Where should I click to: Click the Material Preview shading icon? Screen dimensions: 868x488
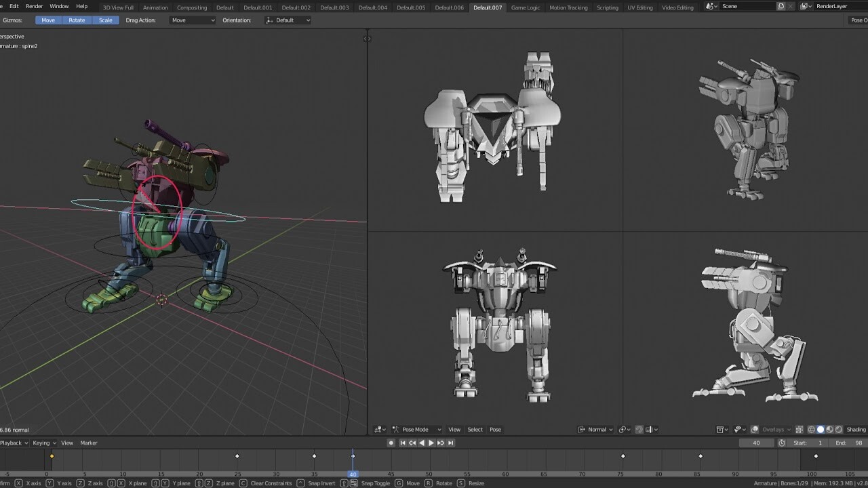(830, 429)
